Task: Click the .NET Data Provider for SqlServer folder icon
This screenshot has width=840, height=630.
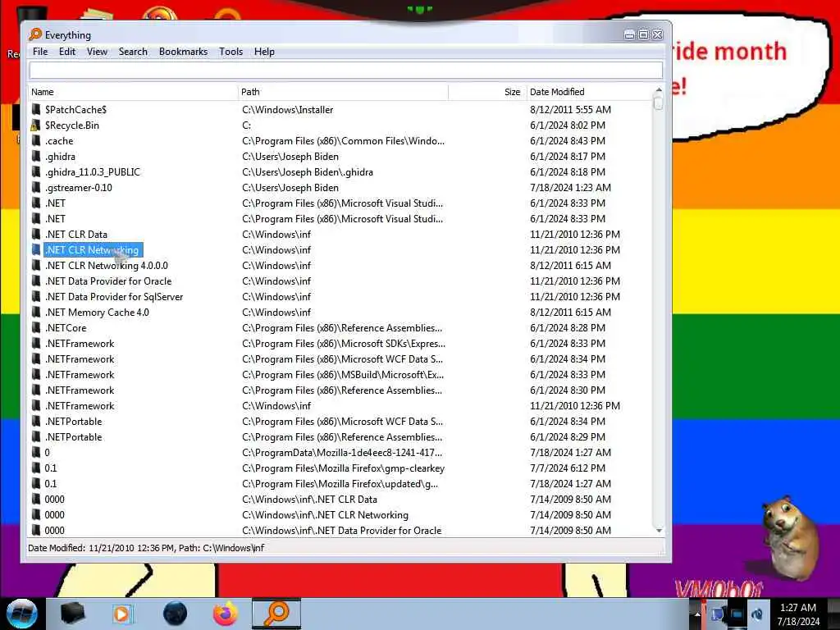Action: coord(36,296)
